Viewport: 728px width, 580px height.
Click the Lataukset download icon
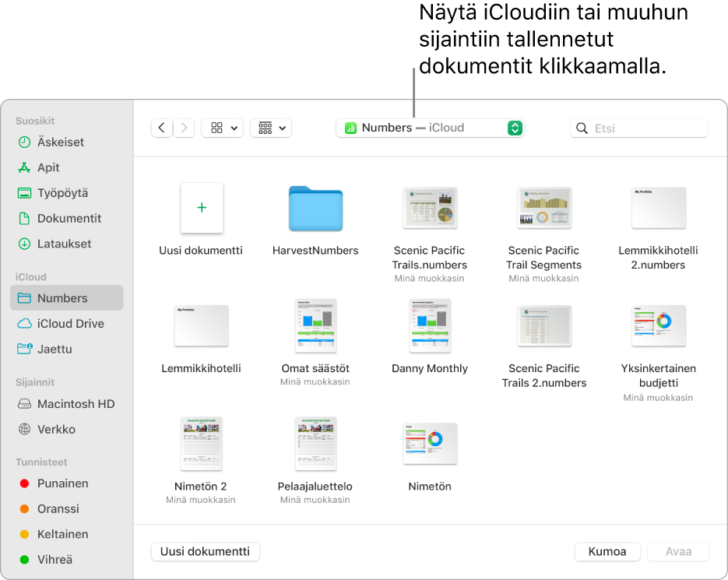point(24,244)
